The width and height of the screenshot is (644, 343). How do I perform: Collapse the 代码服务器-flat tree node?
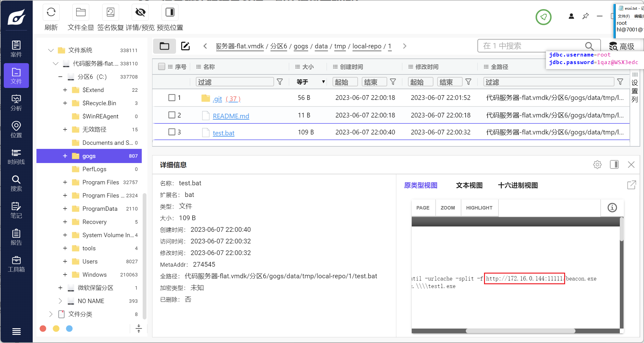click(x=56, y=63)
